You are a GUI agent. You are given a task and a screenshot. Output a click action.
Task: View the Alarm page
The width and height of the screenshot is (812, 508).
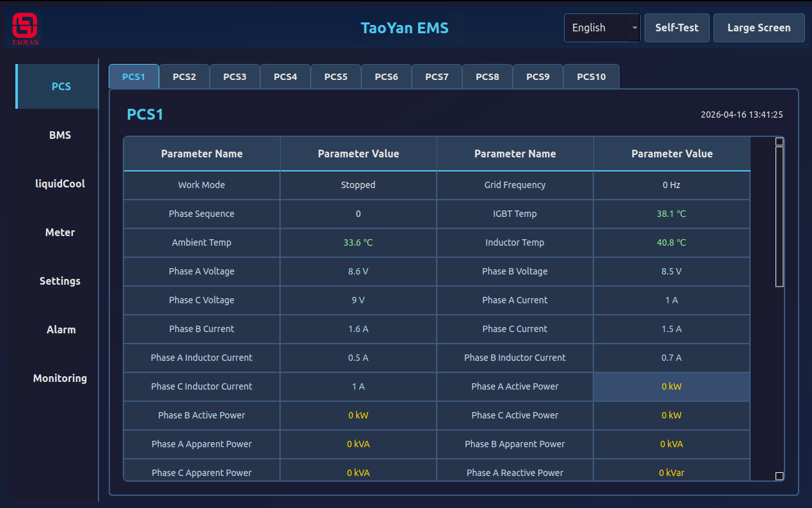pyautogui.click(x=59, y=329)
